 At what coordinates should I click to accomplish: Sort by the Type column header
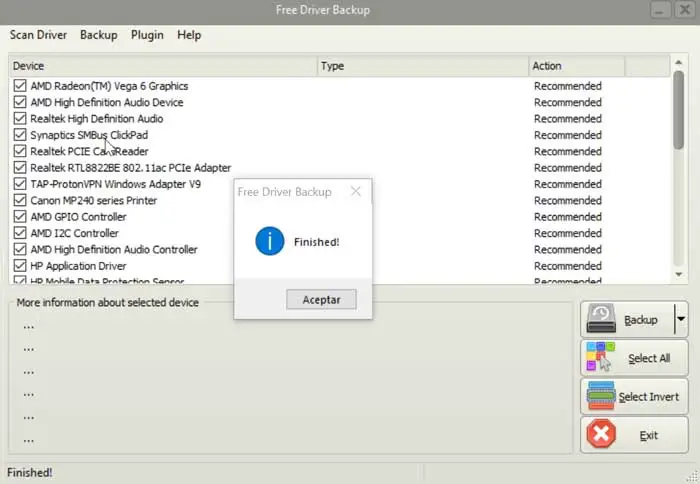423,66
